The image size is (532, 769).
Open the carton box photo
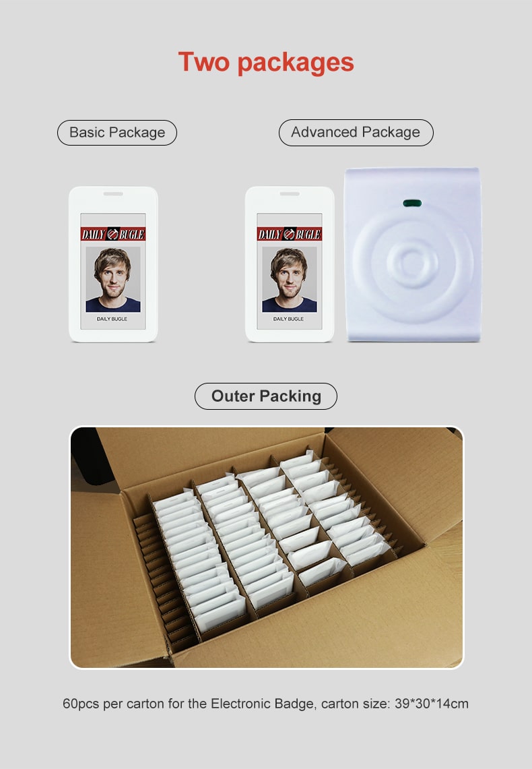[267, 547]
